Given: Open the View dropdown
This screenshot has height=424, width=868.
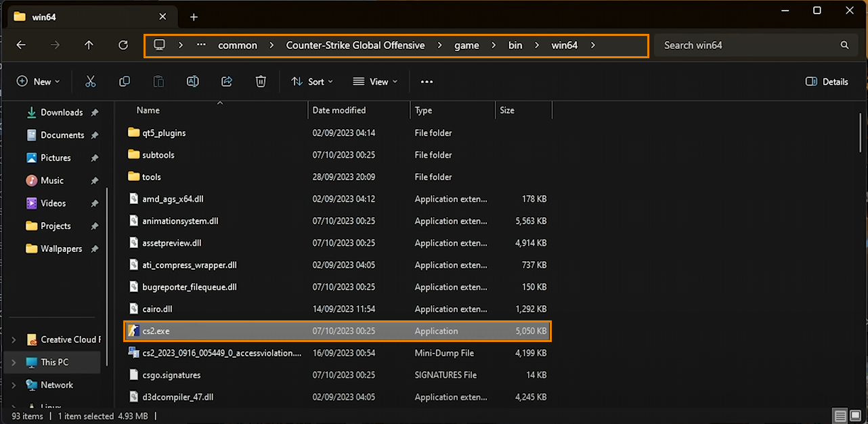Looking at the screenshot, I should [375, 81].
